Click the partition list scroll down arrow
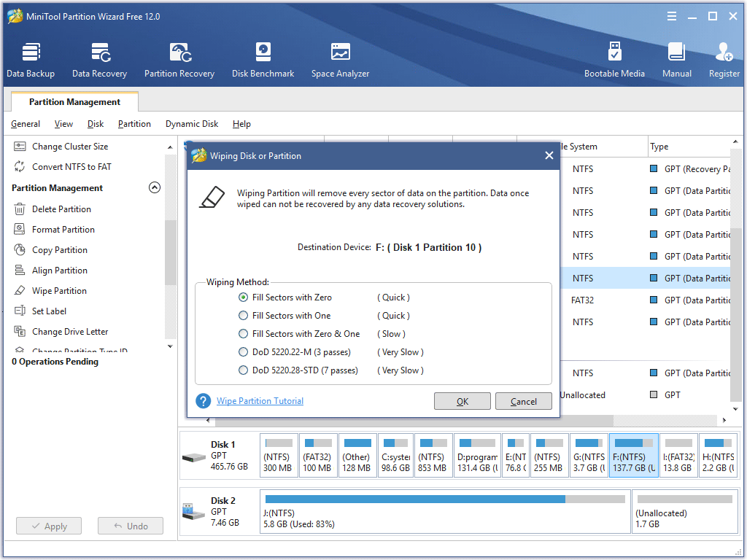Image resolution: width=747 pixels, height=560 pixels. [x=735, y=409]
